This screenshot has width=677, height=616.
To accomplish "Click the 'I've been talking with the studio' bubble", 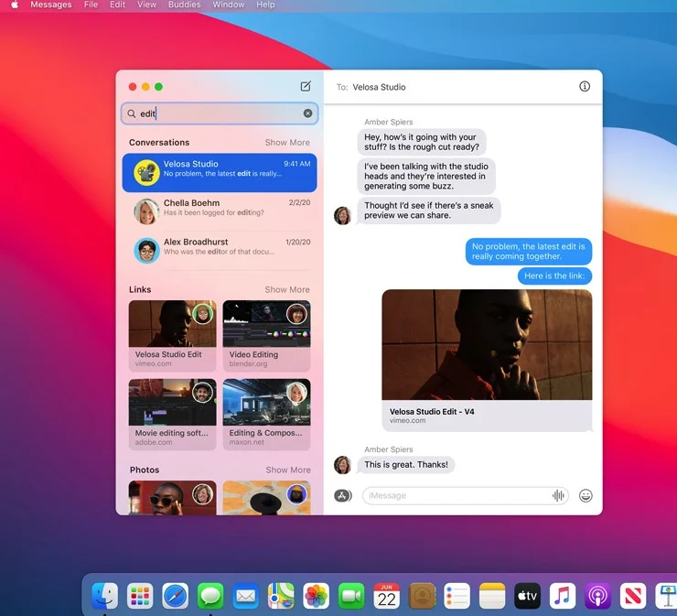I will click(x=426, y=177).
